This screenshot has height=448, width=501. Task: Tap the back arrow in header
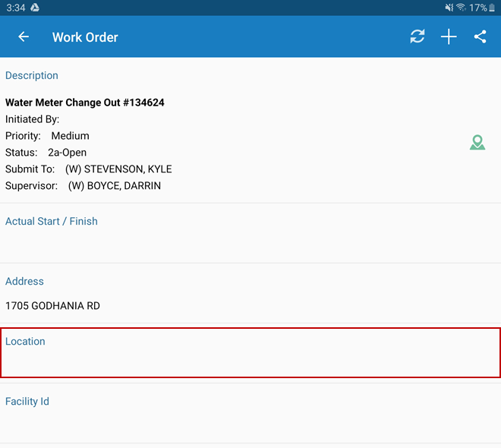(24, 37)
